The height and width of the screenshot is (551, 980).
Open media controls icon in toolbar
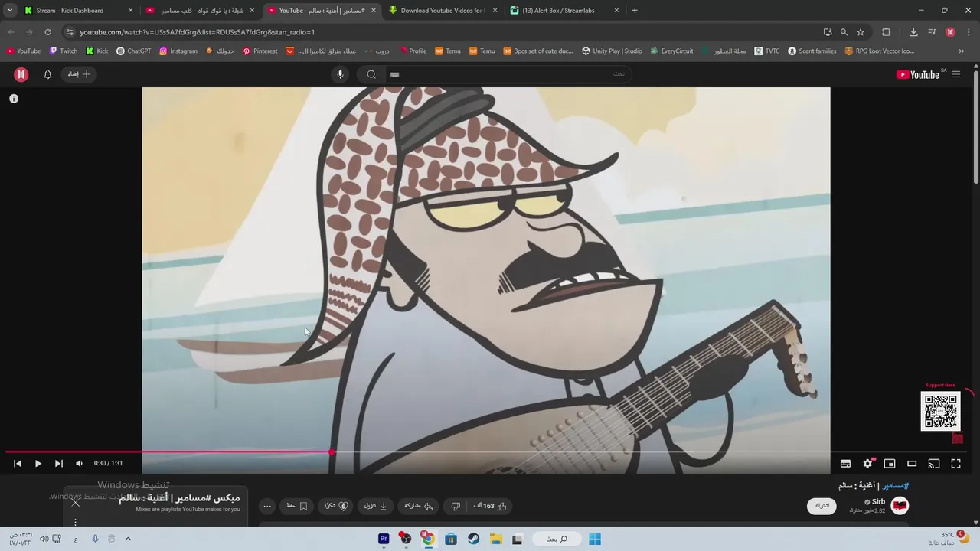point(932,32)
